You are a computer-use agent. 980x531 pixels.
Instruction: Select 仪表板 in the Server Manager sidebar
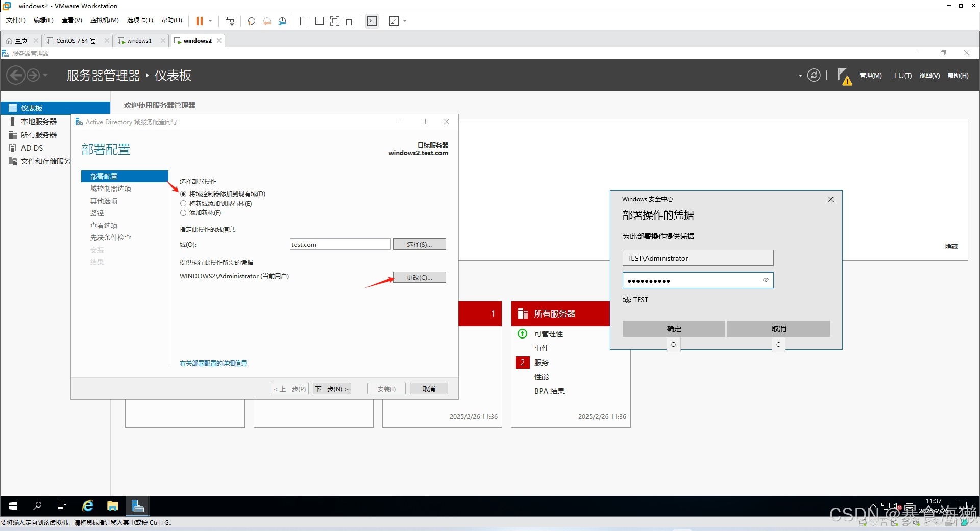point(55,108)
